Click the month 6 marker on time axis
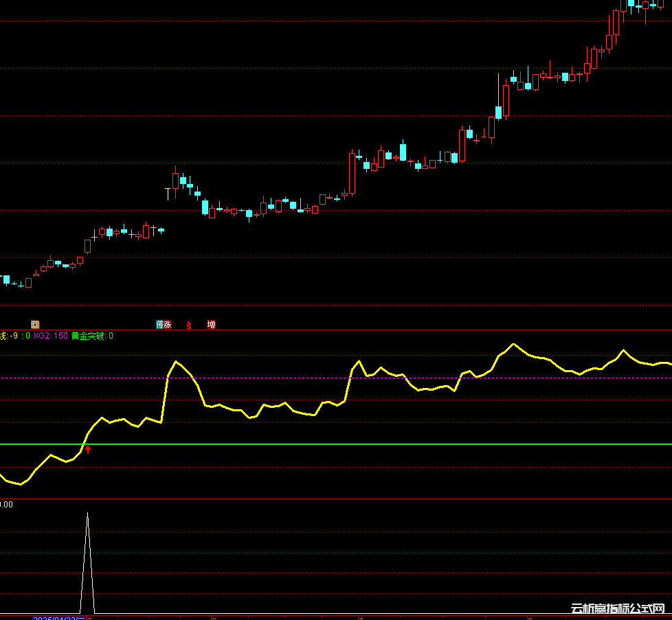This screenshot has width=672, height=620. (214, 618)
